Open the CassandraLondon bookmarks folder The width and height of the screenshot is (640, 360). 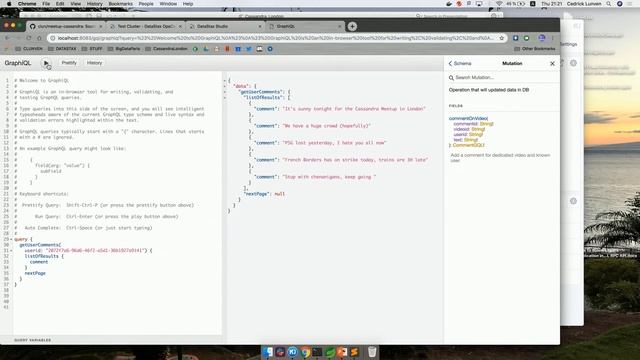167,49
